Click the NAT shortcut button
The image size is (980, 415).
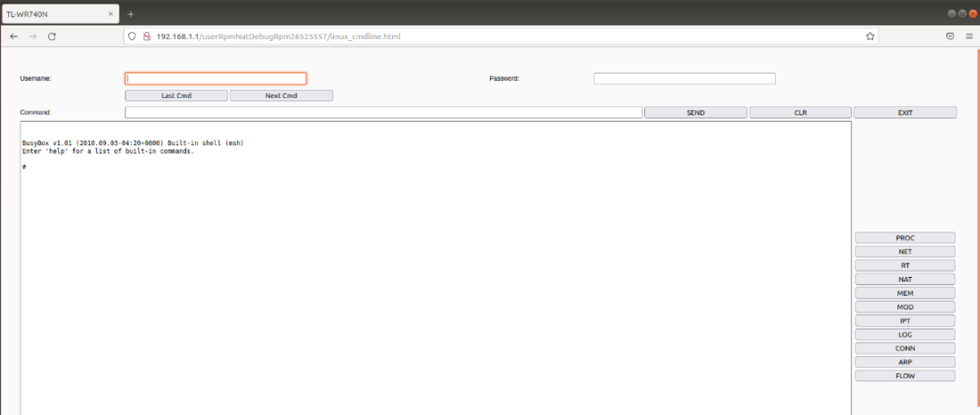[905, 279]
